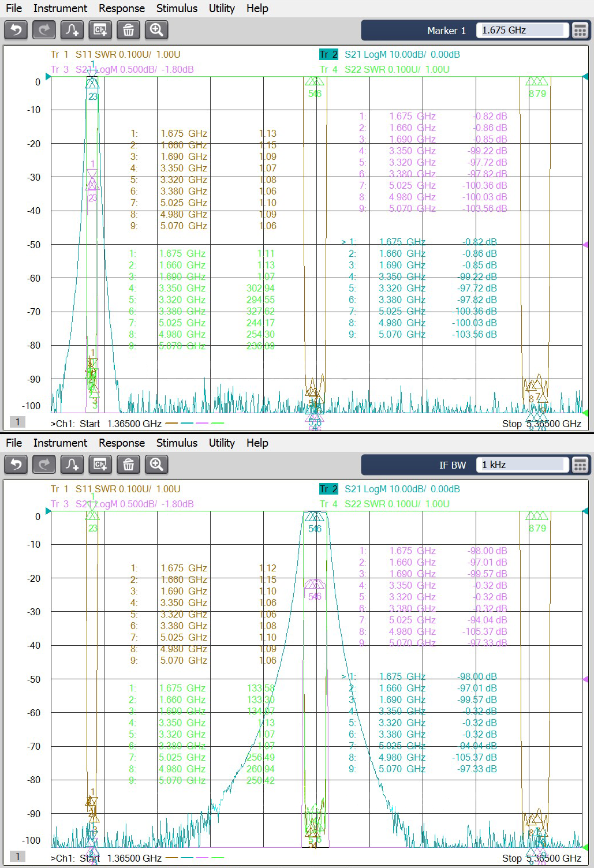This screenshot has width=594, height=868.
Task: Select Tr 3 S21 LogM trace label in lower window
Action: (x=122, y=504)
